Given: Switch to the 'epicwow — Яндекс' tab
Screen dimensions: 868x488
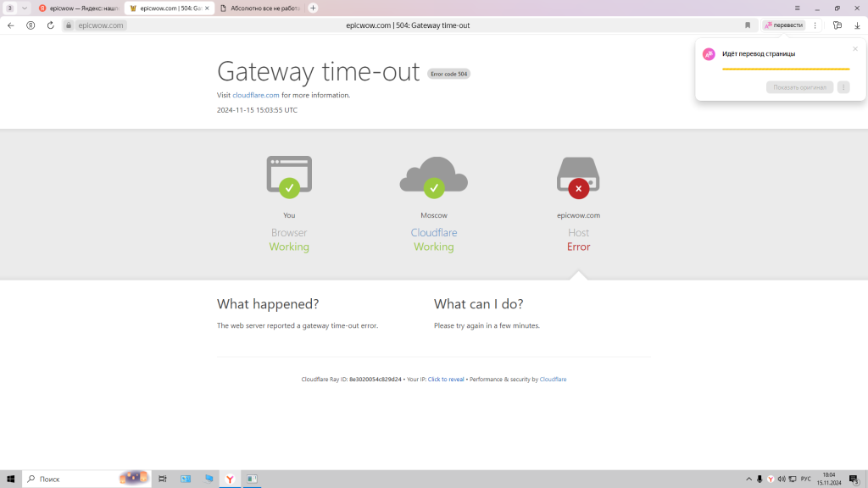Looking at the screenshot, I should coord(79,8).
